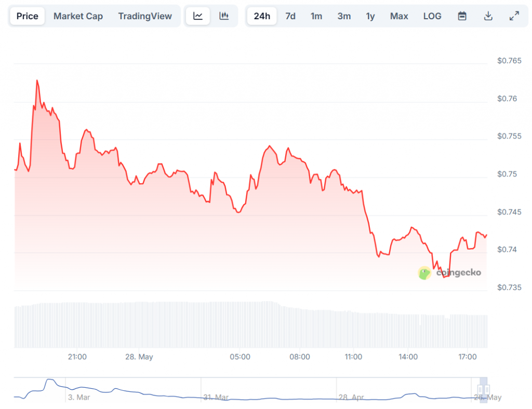Viewport: 532px width, 409px height.
Task: Choose the 1m time range
Action: 316,16
